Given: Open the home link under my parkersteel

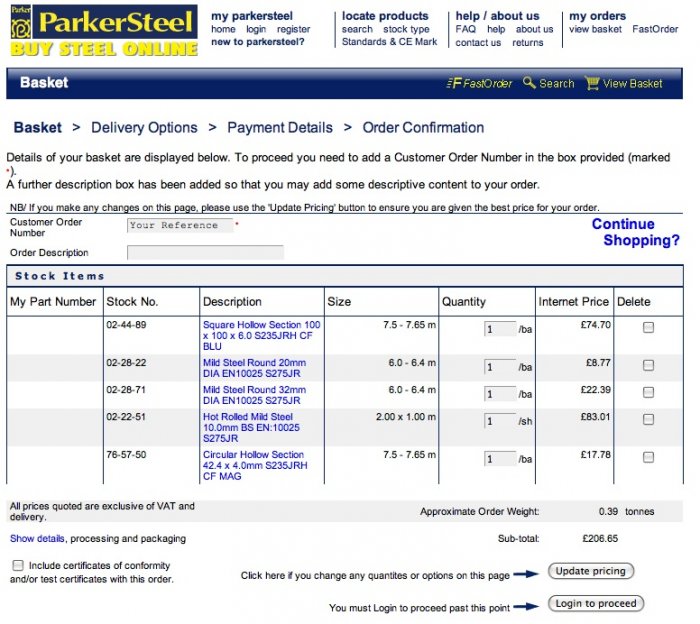Looking at the screenshot, I should [x=223, y=29].
